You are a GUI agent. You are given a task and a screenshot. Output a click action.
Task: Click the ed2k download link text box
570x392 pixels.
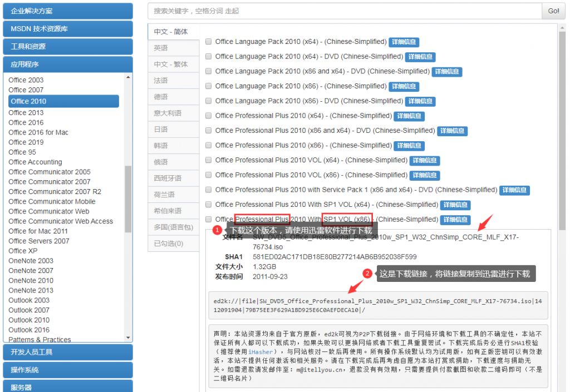(378, 306)
